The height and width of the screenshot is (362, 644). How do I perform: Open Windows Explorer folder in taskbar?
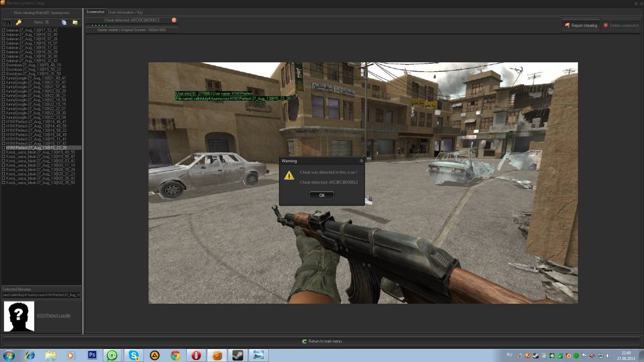coord(50,355)
